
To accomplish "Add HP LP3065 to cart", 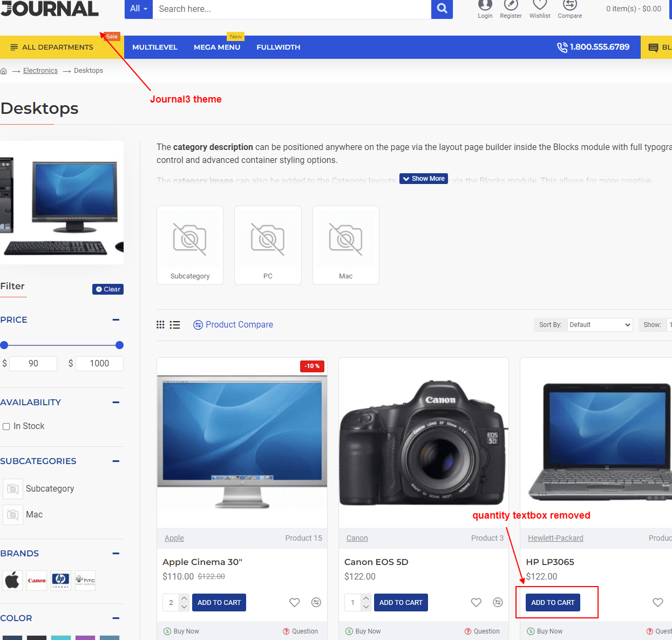I will [x=553, y=602].
